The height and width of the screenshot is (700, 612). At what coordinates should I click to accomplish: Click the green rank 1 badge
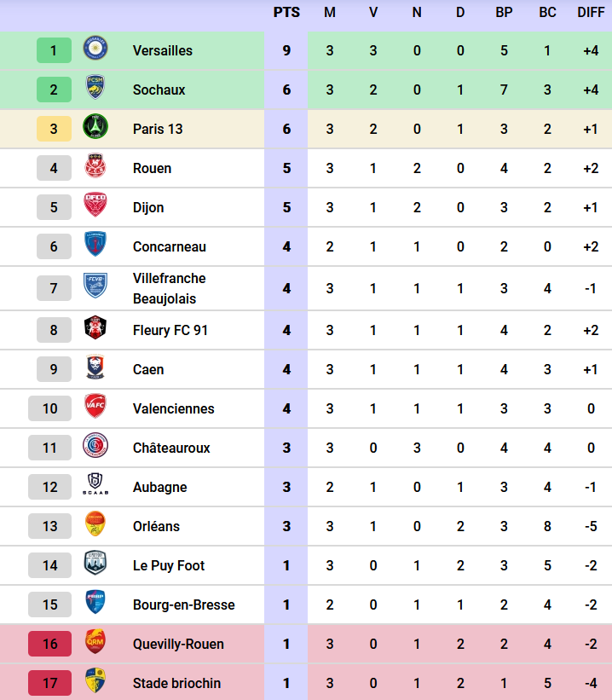click(54, 50)
